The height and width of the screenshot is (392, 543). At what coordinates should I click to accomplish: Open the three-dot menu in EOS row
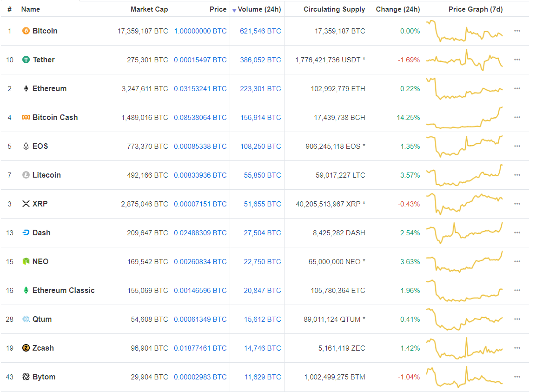coord(517,146)
